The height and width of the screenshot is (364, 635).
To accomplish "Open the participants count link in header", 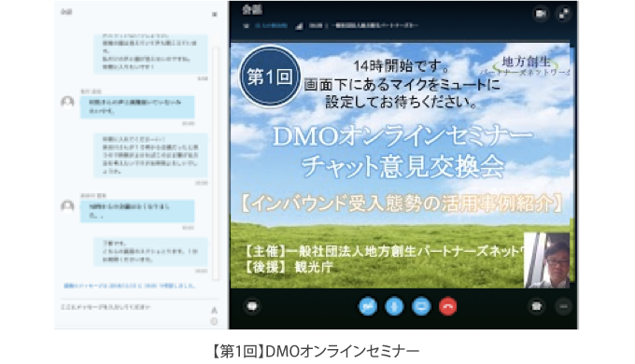I will [x=272, y=25].
